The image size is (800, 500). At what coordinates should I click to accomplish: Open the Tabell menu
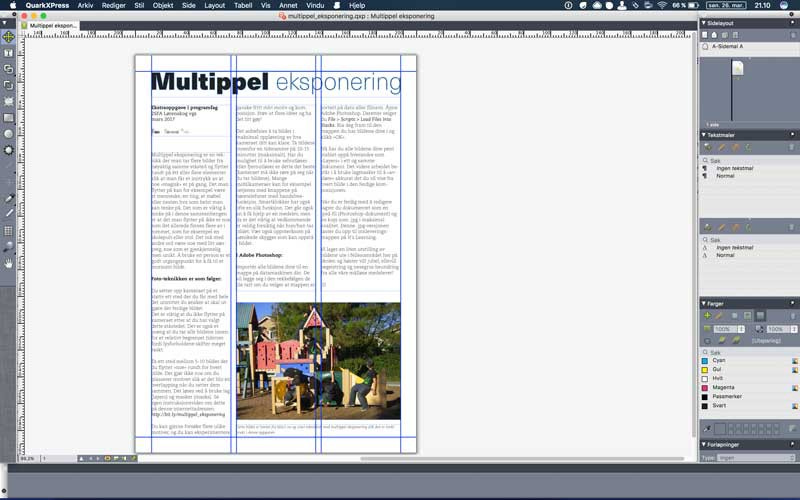coord(243,5)
